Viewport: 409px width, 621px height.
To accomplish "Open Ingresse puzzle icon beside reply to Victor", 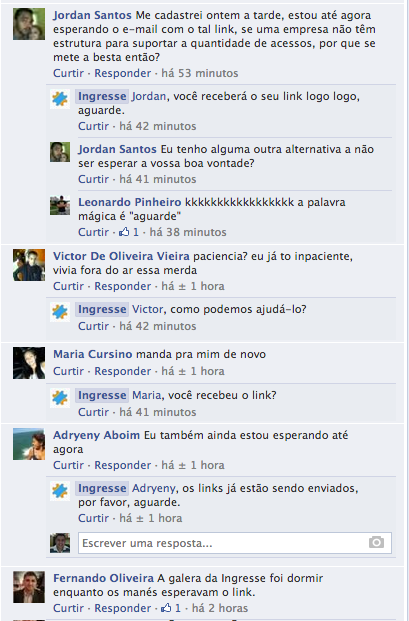I will pos(60,312).
